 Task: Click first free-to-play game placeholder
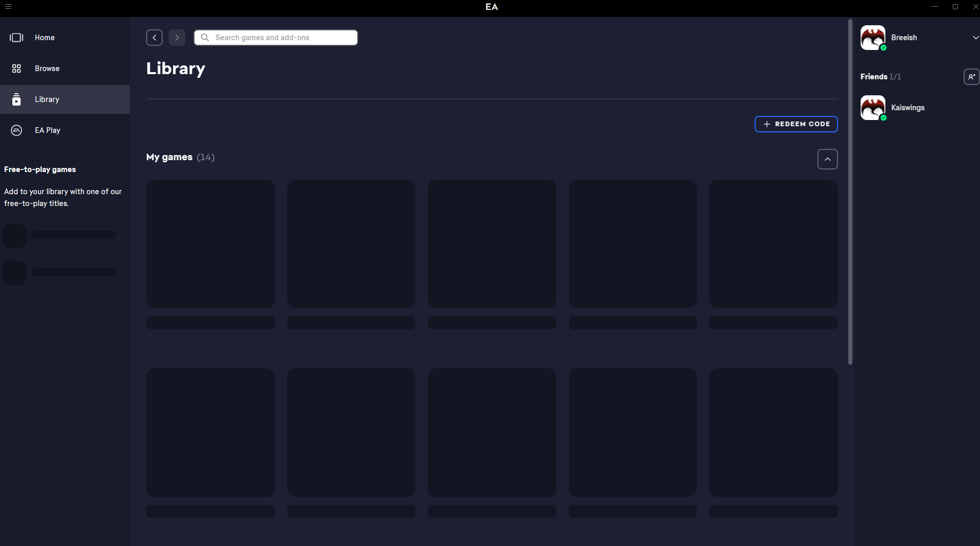(x=59, y=235)
